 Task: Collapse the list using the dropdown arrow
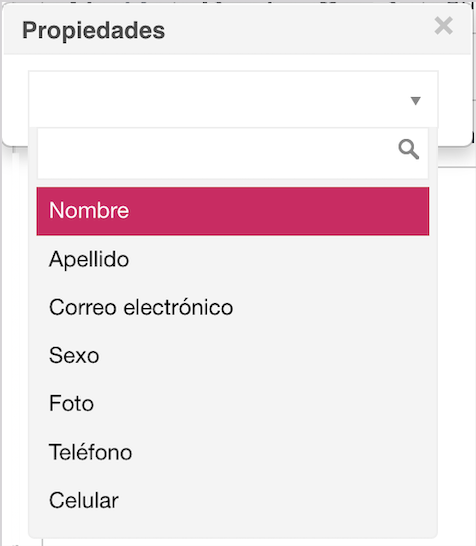415,101
